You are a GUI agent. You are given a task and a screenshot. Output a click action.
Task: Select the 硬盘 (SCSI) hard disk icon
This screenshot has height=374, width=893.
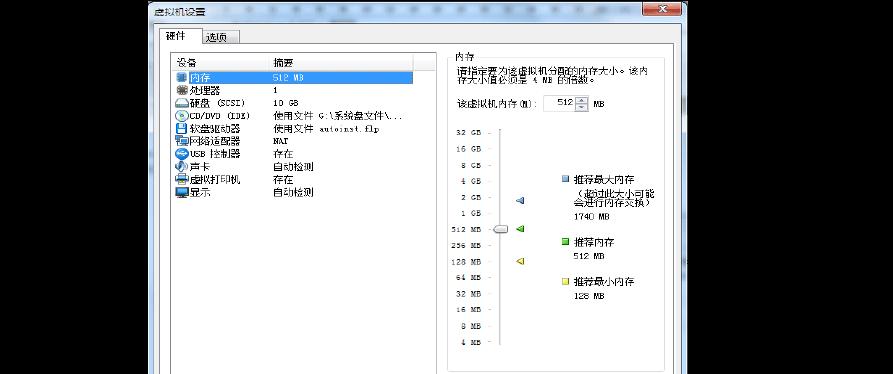coord(182,103)
